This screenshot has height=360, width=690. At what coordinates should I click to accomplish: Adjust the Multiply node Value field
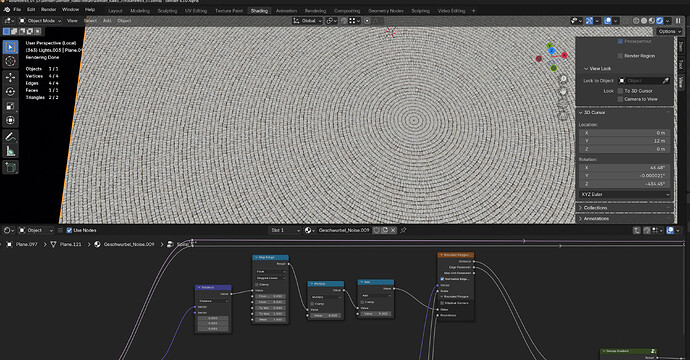pos(326,316)
